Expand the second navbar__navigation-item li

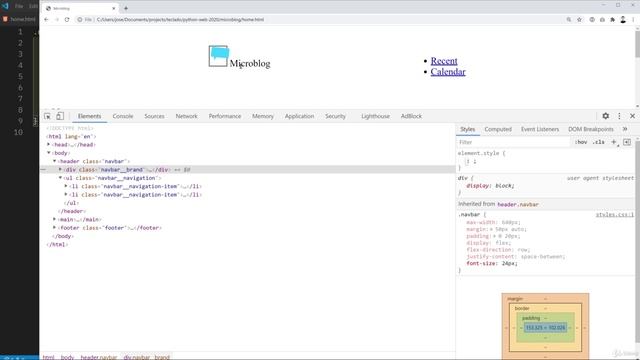pos(66,195)
